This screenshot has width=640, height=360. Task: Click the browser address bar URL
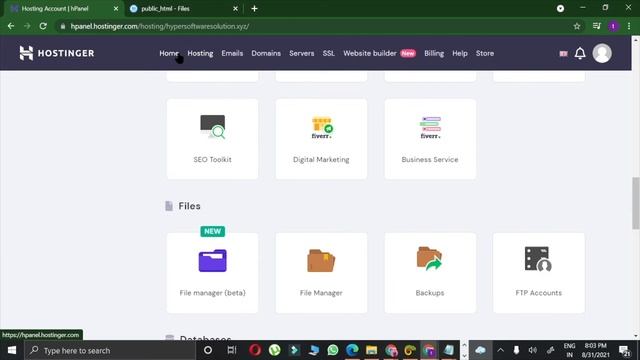pyautogui.click(x=160, y=26)
